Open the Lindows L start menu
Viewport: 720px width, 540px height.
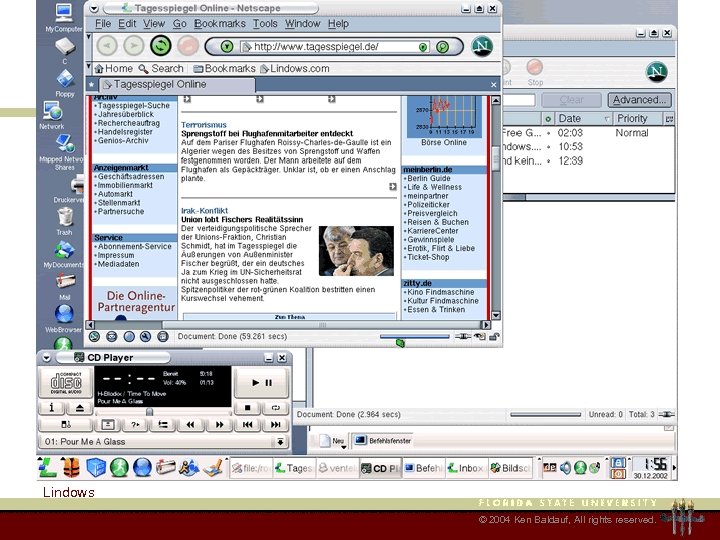point(47,467)
